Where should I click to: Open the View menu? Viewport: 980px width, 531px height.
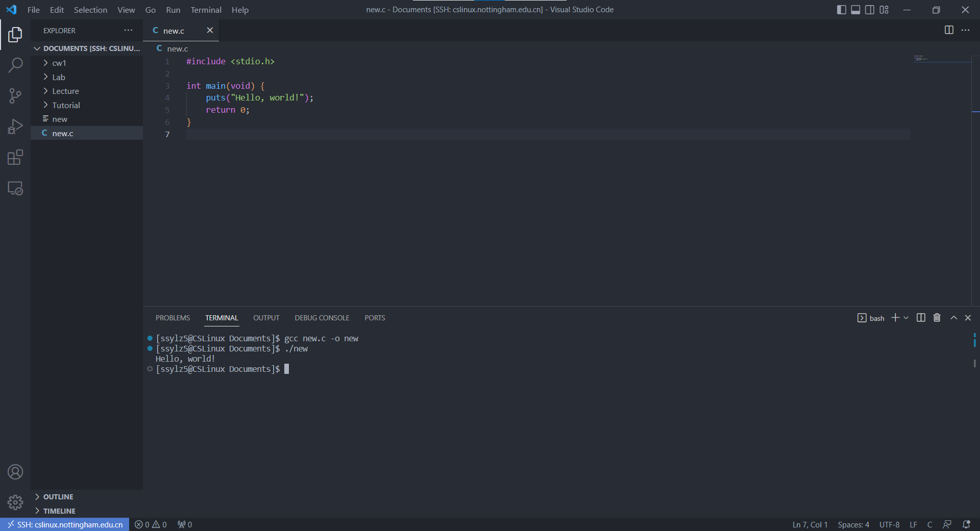[x=126, y=10]
